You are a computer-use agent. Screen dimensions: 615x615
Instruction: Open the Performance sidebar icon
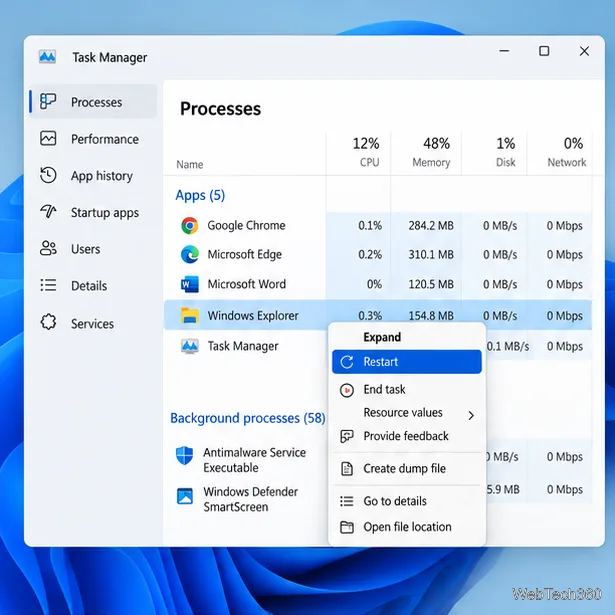(x=48, y=138)
